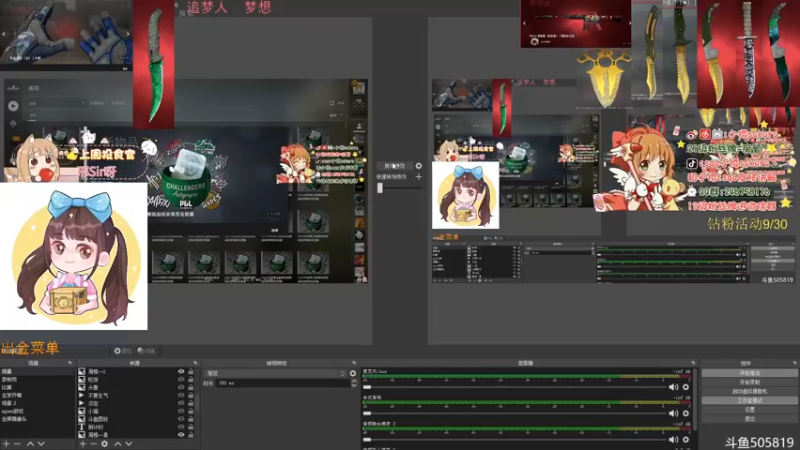Move scene down in scenes list
This screenshot has width=800, height=450.
point(41,444)
